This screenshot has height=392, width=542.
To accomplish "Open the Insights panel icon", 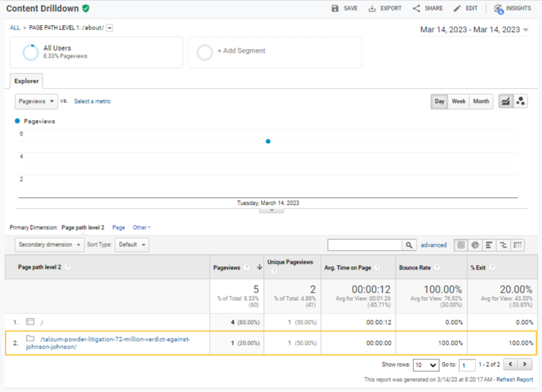I will point(499,8).
